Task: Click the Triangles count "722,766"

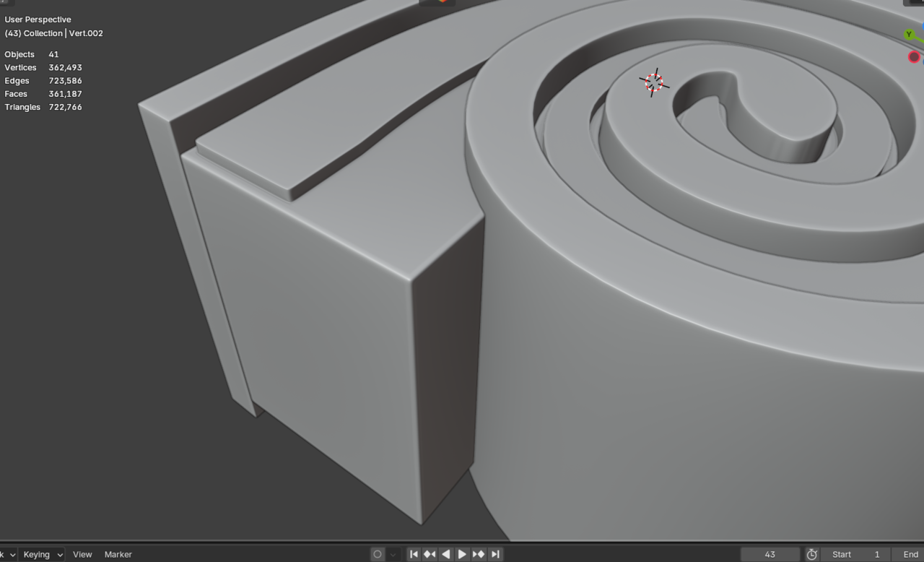Action: (65, 107)
